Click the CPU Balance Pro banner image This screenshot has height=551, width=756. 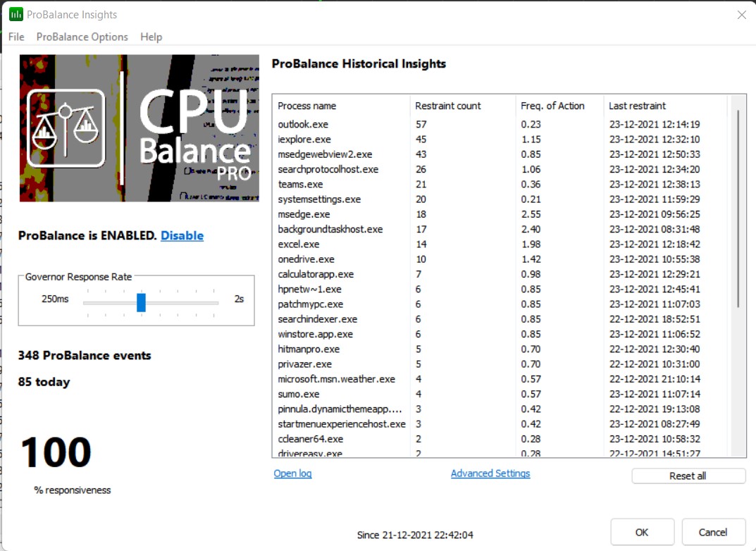click(x=140, y=128)
